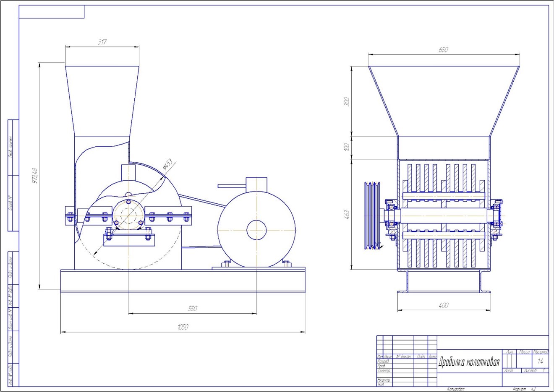
Task: Select the title text Дробилка молотковая
Action: 469,362
